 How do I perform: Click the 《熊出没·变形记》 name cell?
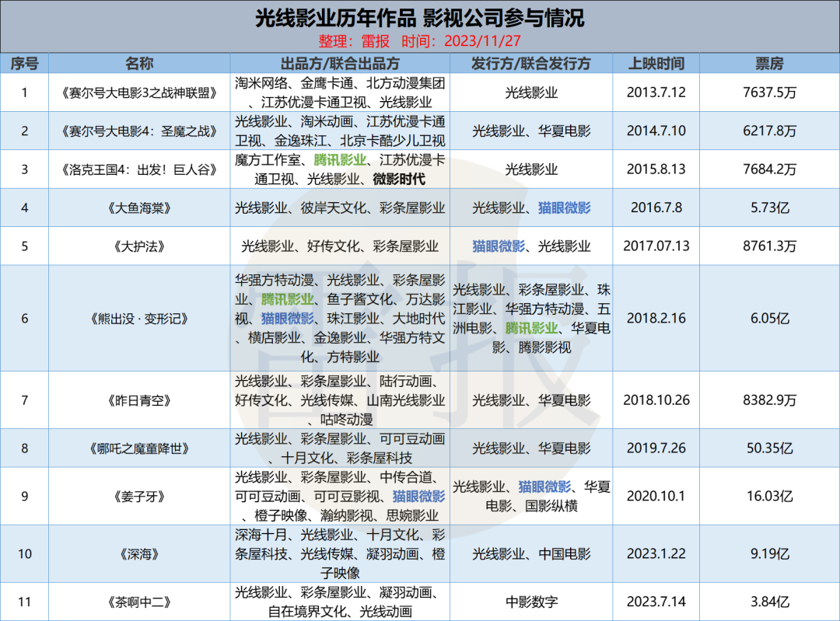pos(139,319)
